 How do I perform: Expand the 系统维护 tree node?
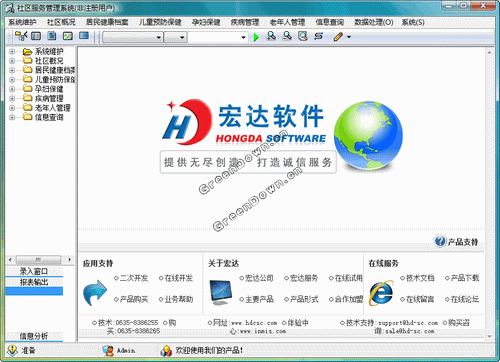click(x=12, y=51)
